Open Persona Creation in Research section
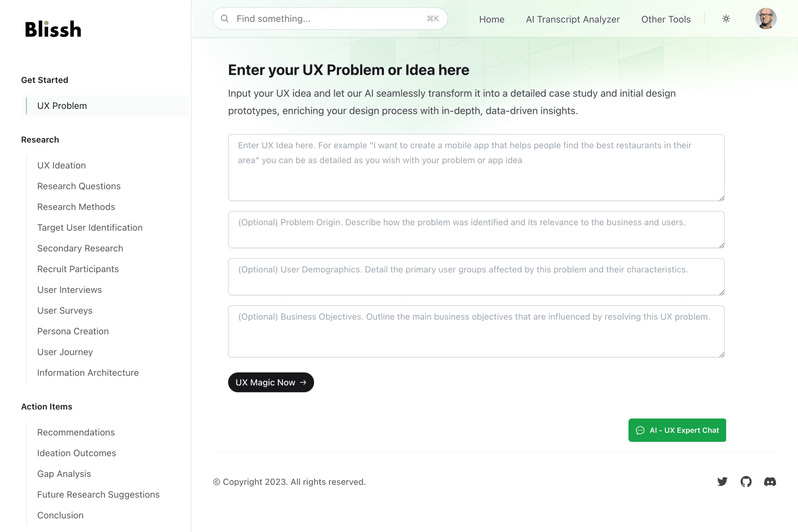The height and width of the screenshot is (532, 798). [73, 331]
